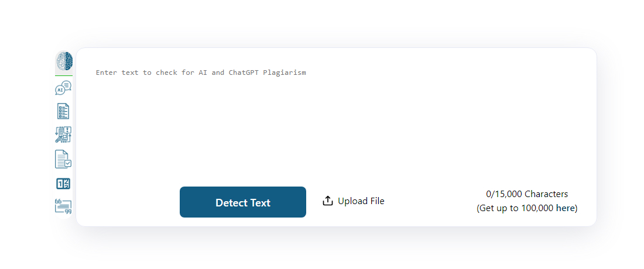Image resolution: width=644 pixels, height=269 pixels.
Task: Click the 66-99 quotation marks icon
Action: coord(63,206)
